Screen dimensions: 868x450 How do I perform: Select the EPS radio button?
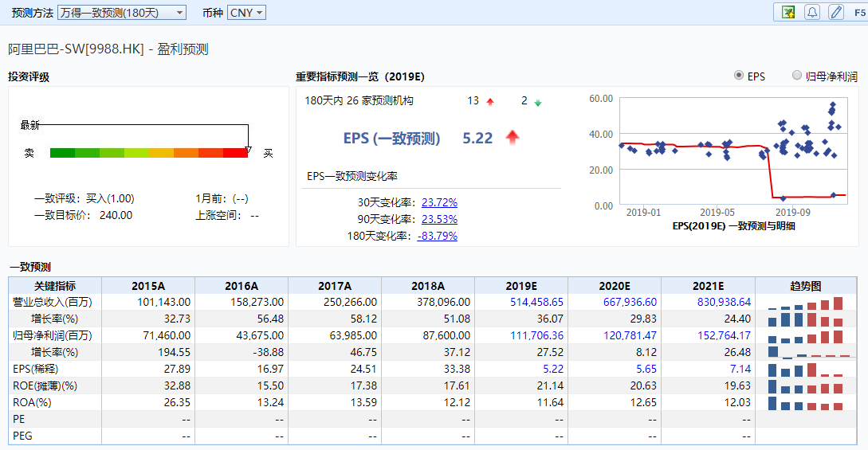tap(739, 76)
